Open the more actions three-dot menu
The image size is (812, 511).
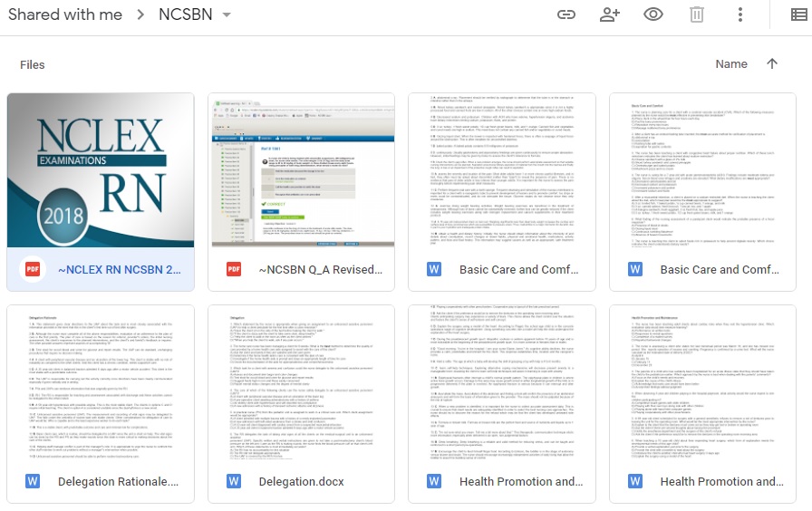tap(740, 14)
